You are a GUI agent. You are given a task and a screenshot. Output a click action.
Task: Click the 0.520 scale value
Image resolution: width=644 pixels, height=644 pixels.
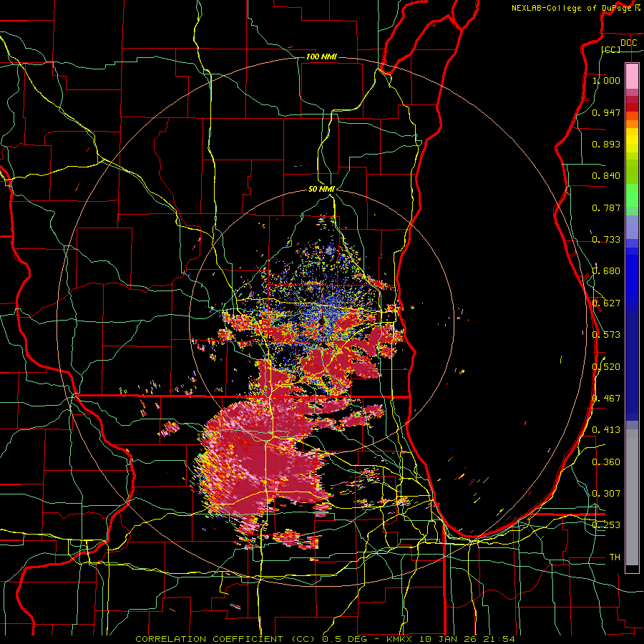pos(606,366)
